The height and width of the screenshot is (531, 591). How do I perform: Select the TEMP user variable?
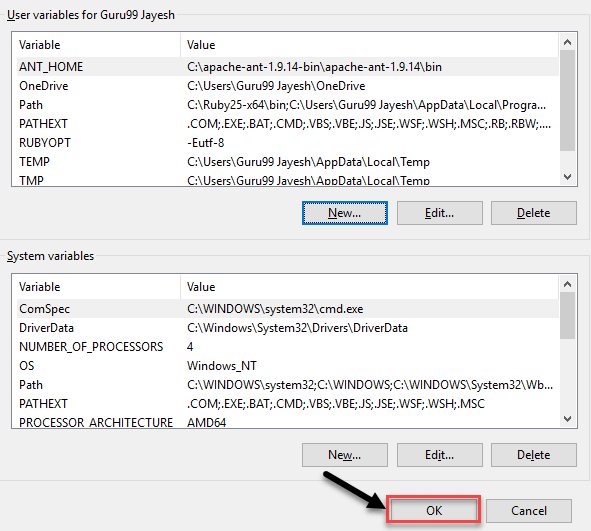(288, 162)
